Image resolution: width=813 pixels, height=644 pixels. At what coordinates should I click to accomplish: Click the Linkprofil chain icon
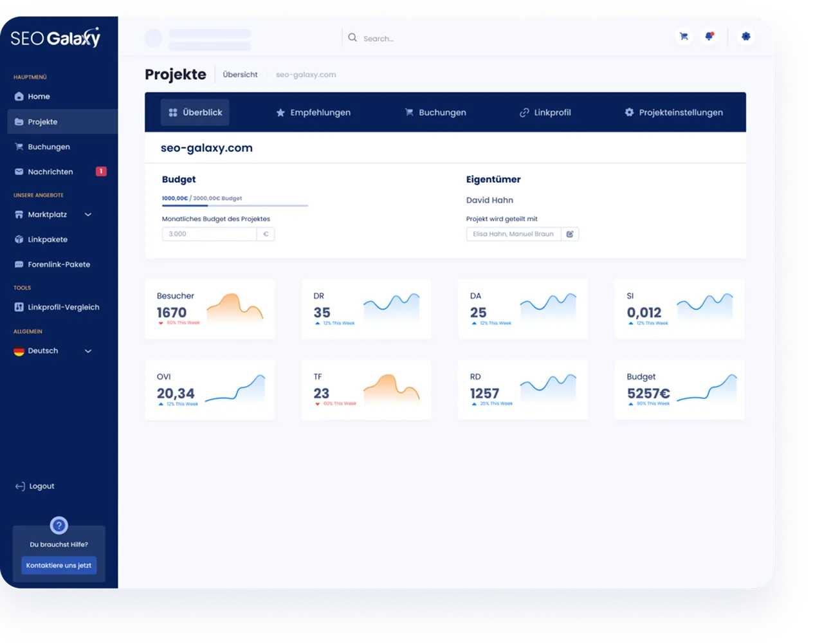pos(524,113)
